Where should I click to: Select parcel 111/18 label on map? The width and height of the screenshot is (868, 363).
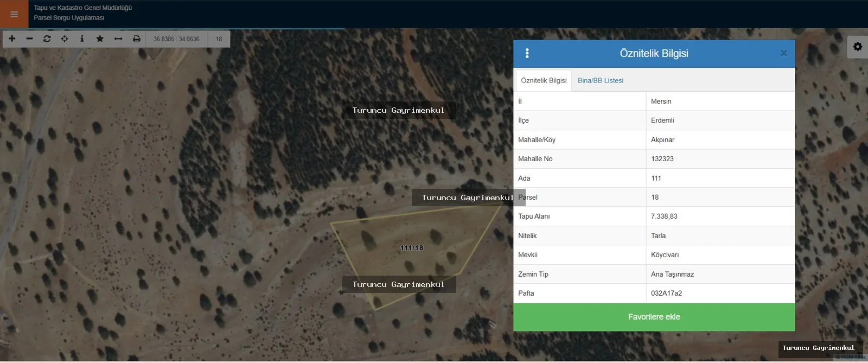pos(412,248)
